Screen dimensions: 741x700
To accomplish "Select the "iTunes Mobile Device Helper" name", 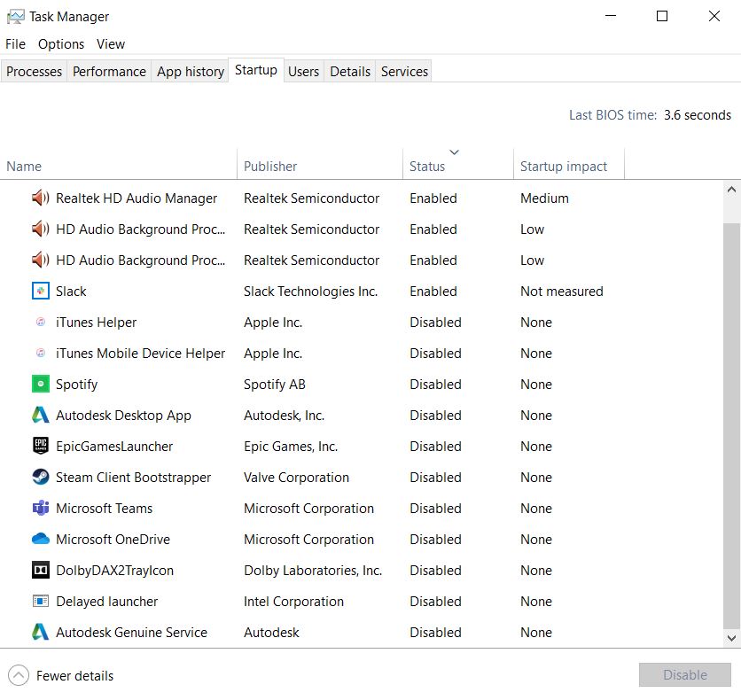I will click(x=140, y=354).
